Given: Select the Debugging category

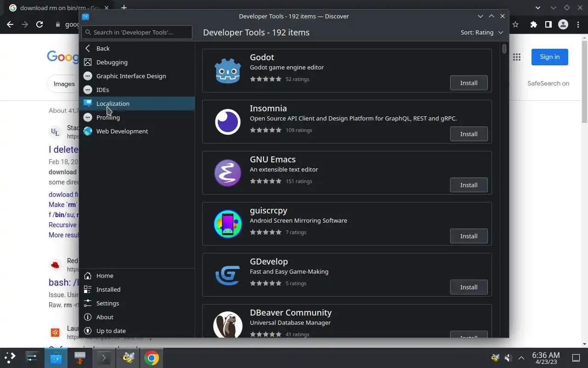Looking at the screenshot, I should tap(137, 62).
